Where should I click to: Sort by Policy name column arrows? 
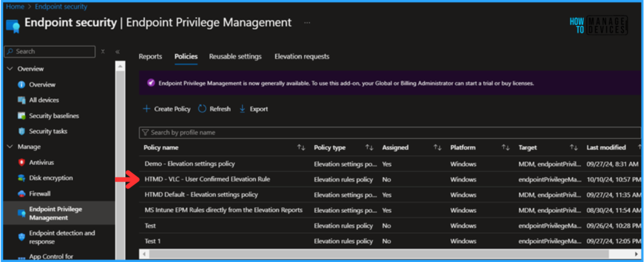pyautogui.click(x=301, y=147)
